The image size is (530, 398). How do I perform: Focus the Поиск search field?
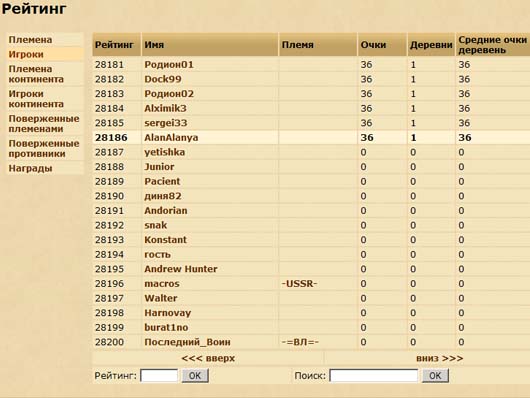coord(374,376)
